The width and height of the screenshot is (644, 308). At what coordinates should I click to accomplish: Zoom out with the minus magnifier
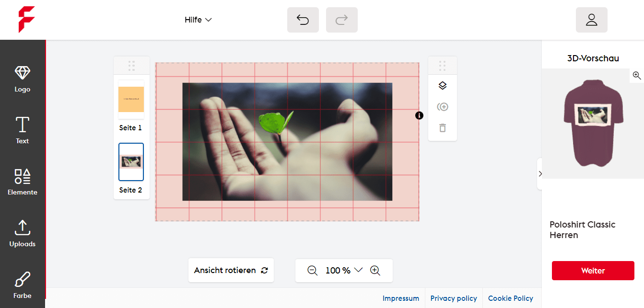tap(312, 271)
